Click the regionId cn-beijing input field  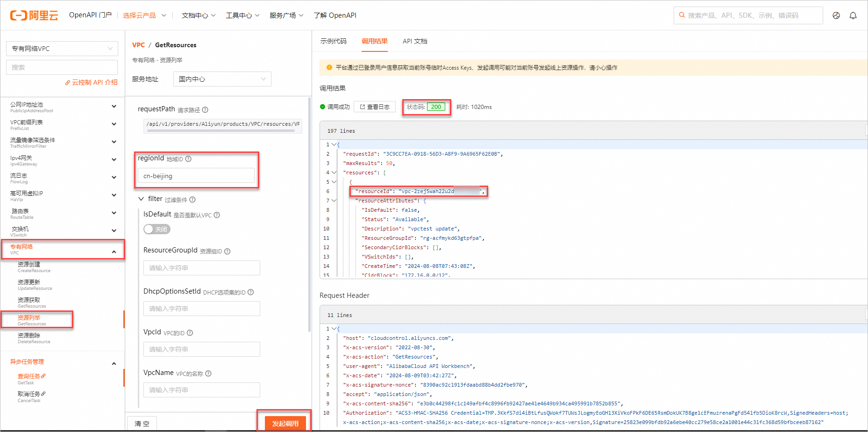pos(196,176)
